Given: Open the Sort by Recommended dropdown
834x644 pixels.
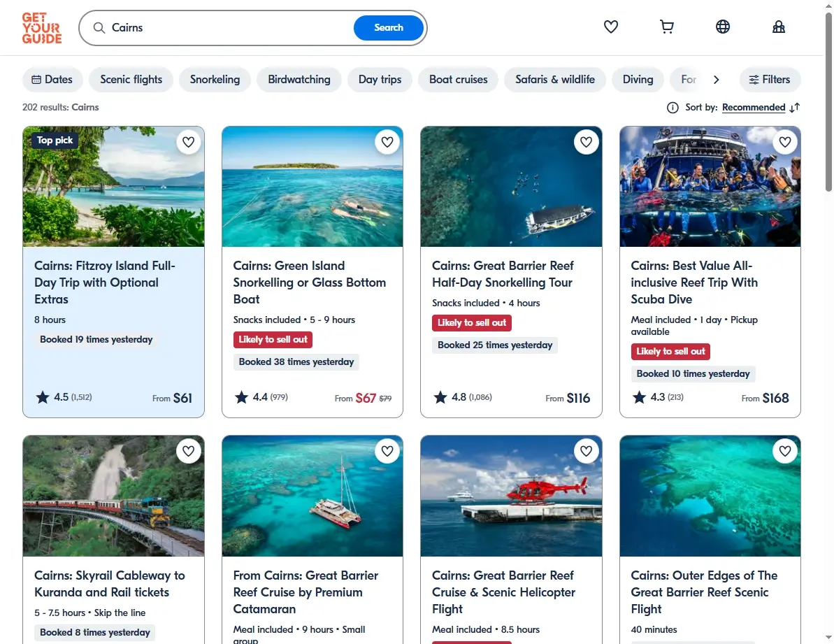Looking at the screenshot, I should pyautogui.click(x=753, y=108).
